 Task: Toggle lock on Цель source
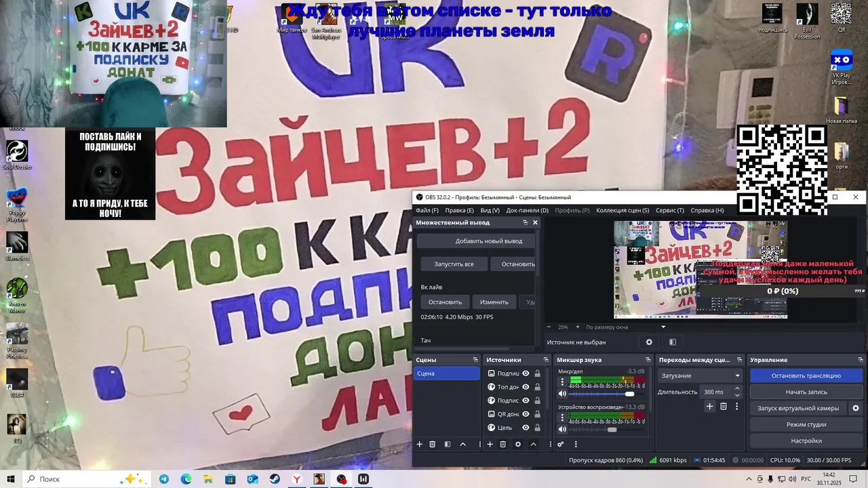[x=538, y=428]
